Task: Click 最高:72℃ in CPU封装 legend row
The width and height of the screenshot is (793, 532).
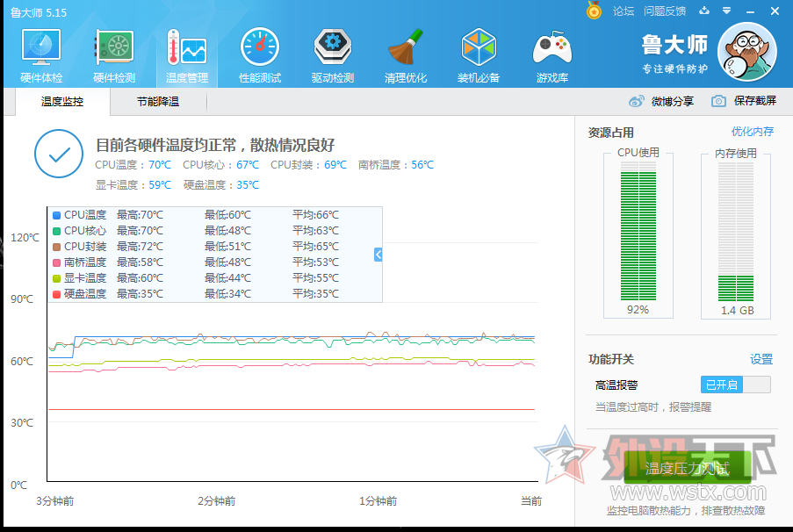Action: (x=141, y=247)
